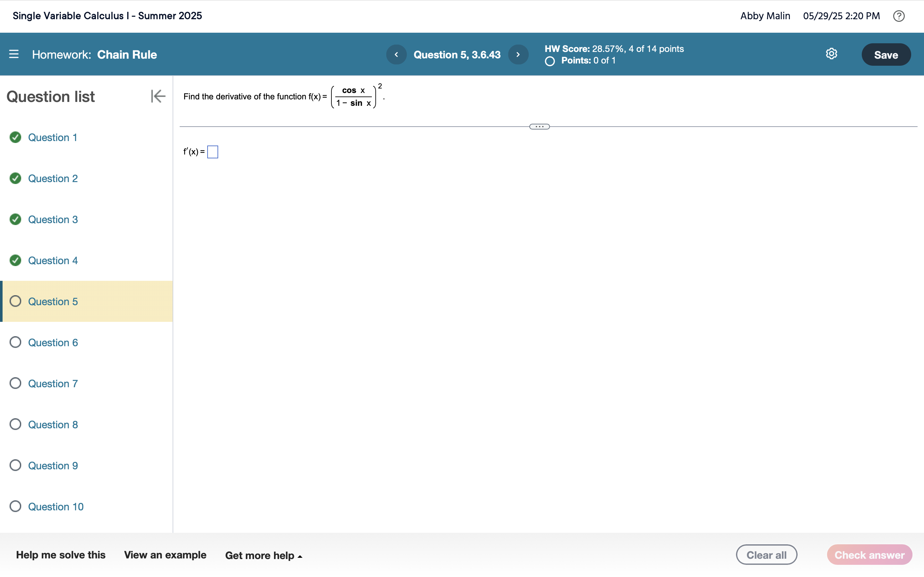The width and height of the screenshot is (924, 577).
Task: Click Help me solve this
Action: point(61,555)
